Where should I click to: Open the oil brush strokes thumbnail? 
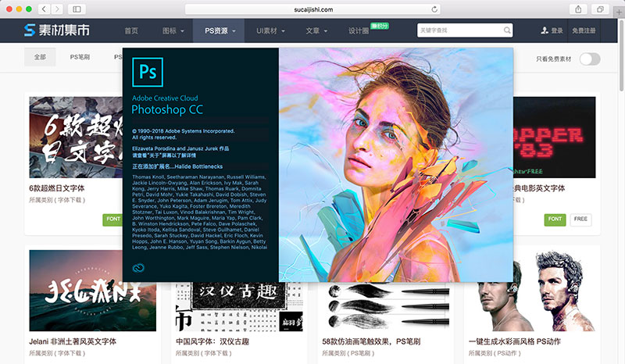tap(386, 306)
